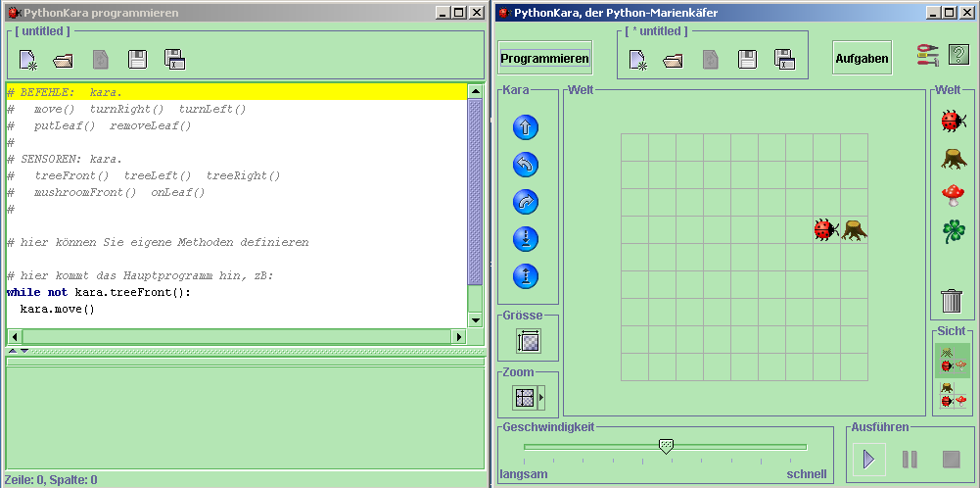
Task: Click the splitter down arrow below editor
Action: (x=24, y=350)
